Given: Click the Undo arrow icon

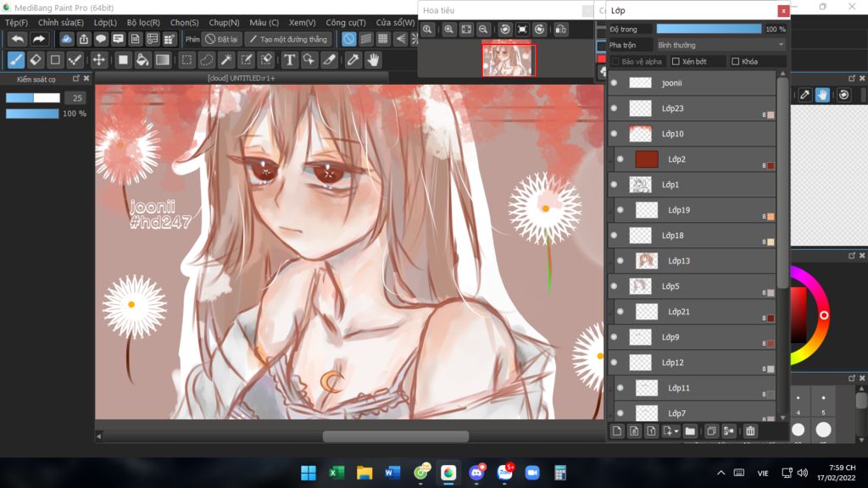Looking at the screenshot, I should pyautogui.click(x=17, y=39).
